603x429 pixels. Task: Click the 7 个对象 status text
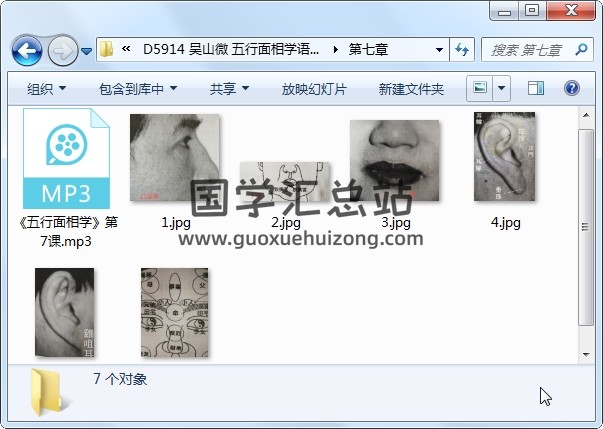tap(120, 379)
